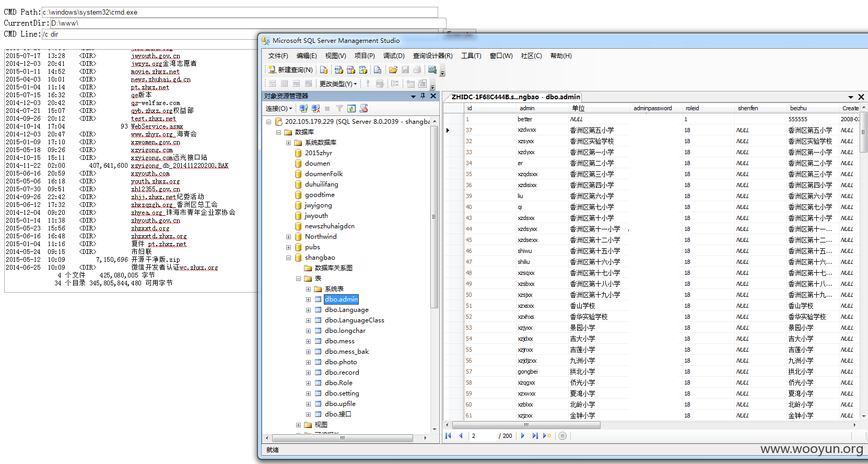Go to last record in results grid
Image resolution: width=868 pixels, height=464 pixels.
535,436
